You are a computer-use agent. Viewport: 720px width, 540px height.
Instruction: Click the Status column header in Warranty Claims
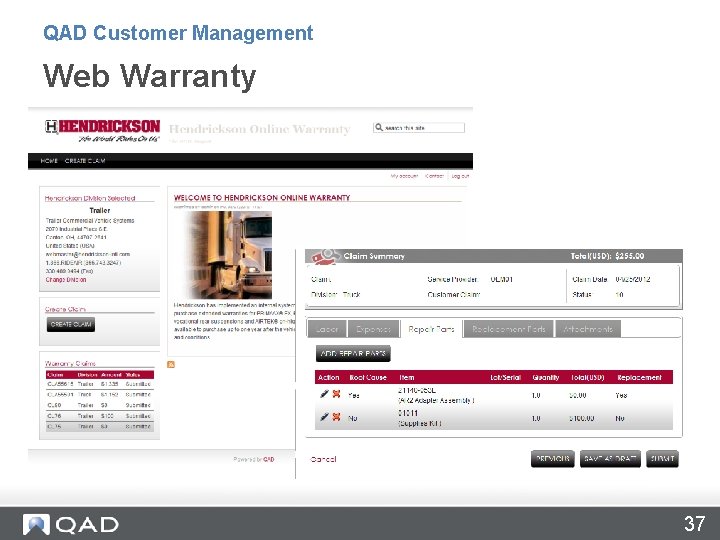coord(133,375)
